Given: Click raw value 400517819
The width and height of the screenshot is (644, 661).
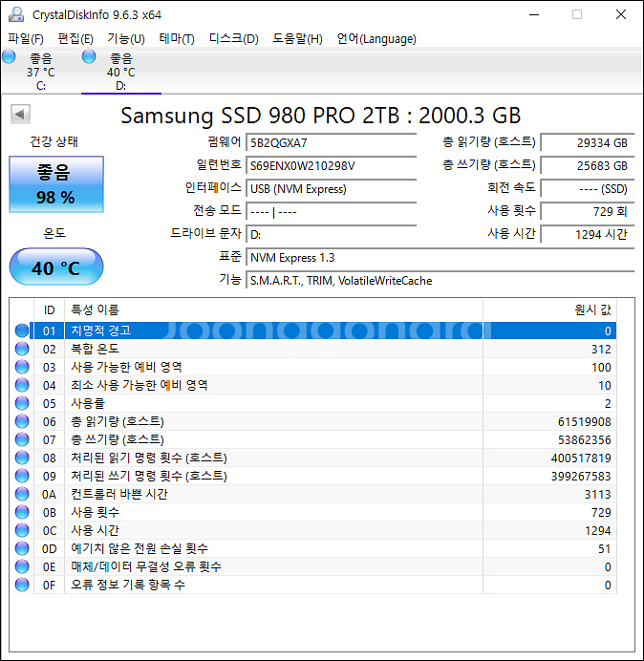Looking at the screenshot, I should pyautogui.click(x=581, y=458).
